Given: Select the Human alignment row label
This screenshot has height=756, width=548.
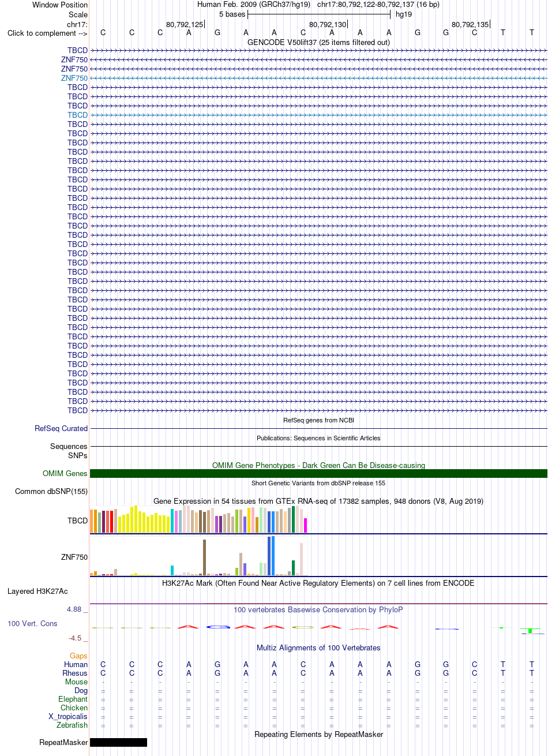Looking at the screenshot, I should coord(76,664).
